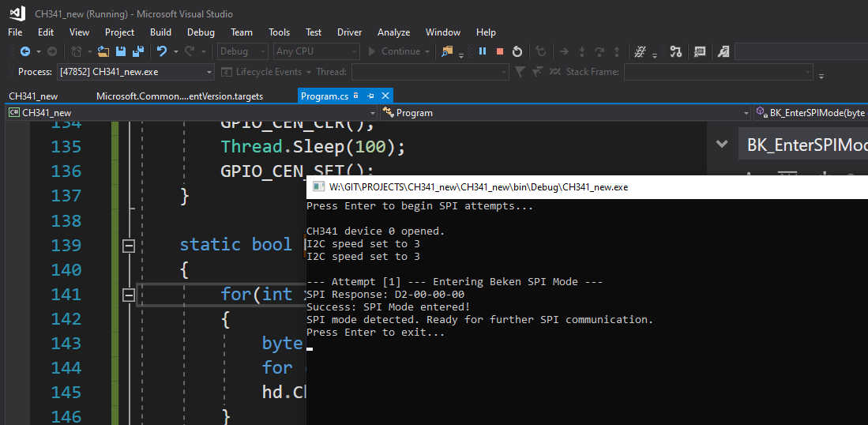Navigate backward with the blue arrow

coord(25,51)
